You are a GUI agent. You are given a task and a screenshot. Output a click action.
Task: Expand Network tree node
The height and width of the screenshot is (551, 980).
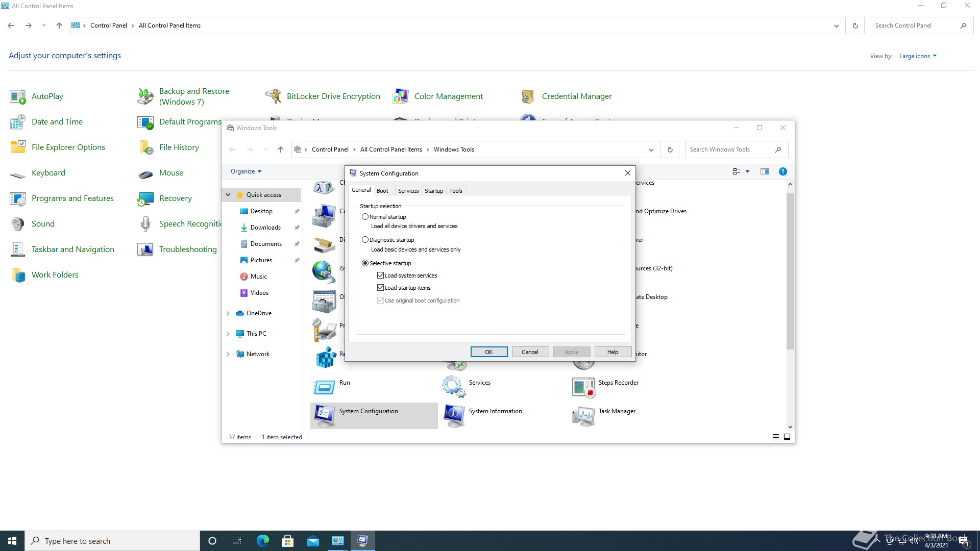pos(228,354)
